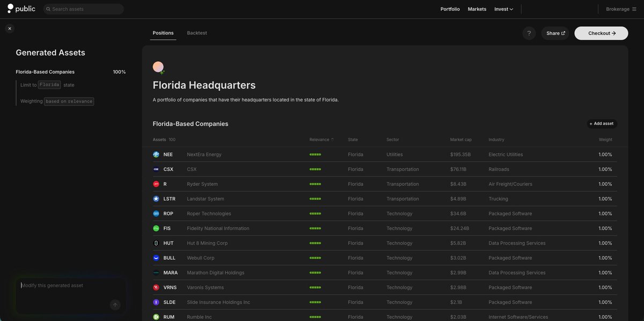Screen dimensions: 644x321
Task: Click the Sector column header
Action: click(x=393, y=140)
